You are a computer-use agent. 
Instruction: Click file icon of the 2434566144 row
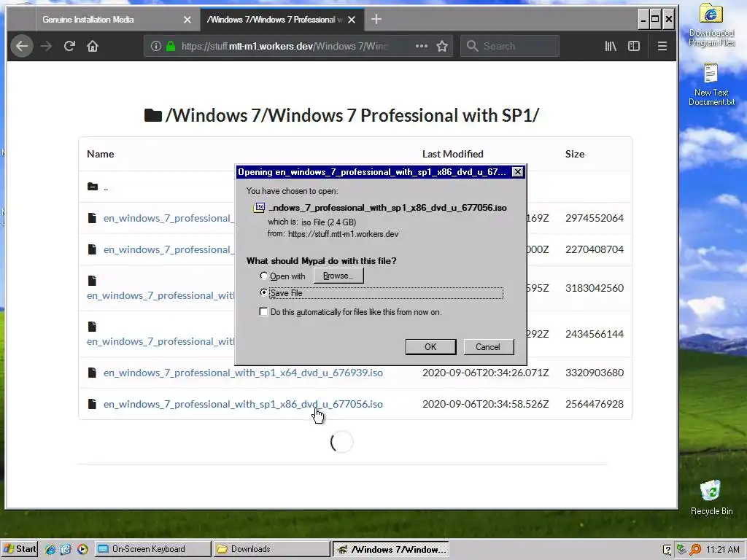click(x=93, y=326)
